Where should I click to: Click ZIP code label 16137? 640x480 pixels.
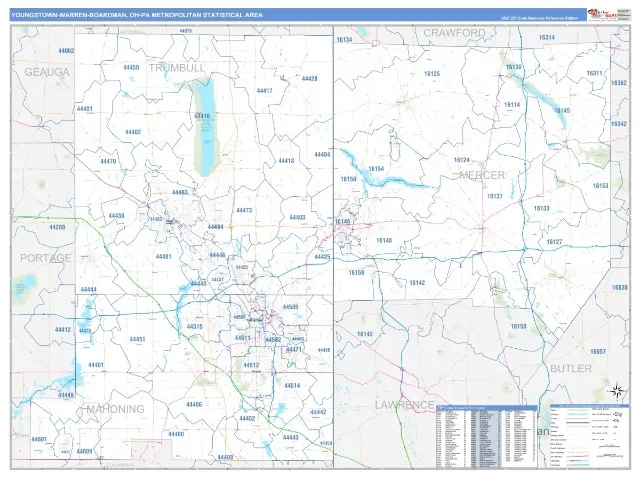(495, 196)
